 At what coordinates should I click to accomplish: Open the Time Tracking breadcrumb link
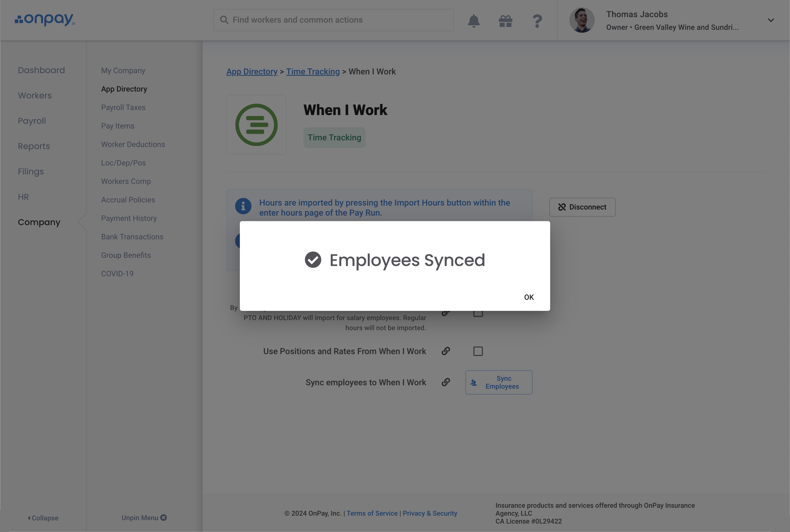tap(313, 72)
